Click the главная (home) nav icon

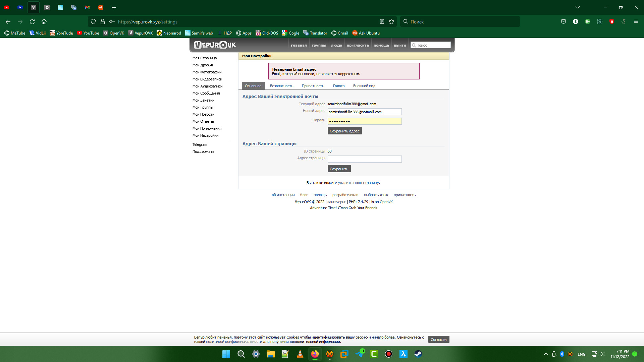point(299,45)
